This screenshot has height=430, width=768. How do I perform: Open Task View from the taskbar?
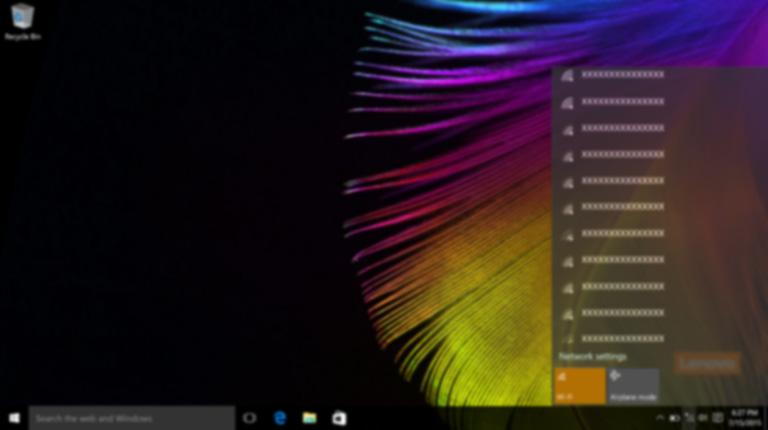[249, 418]
